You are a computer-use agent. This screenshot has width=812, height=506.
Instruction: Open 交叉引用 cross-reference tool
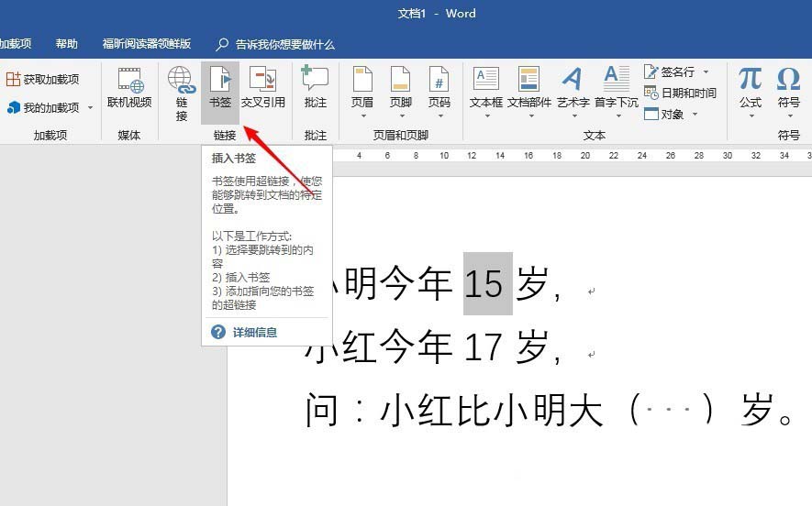click(263, 89)
